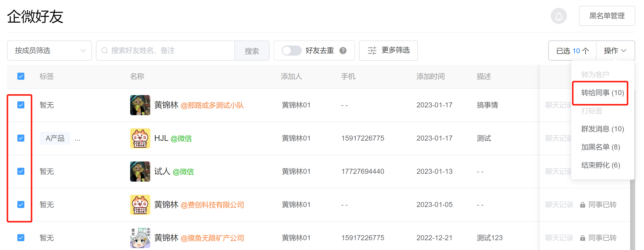Select 加黑名单 (8) menu option
Image resolution: width=644 pixels, height=250 pixels.
(601, 147)
